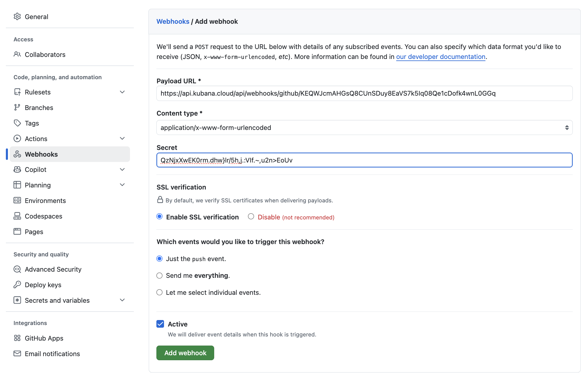Expand the Planning chevron
588x379 pixels.
(122, 185)
